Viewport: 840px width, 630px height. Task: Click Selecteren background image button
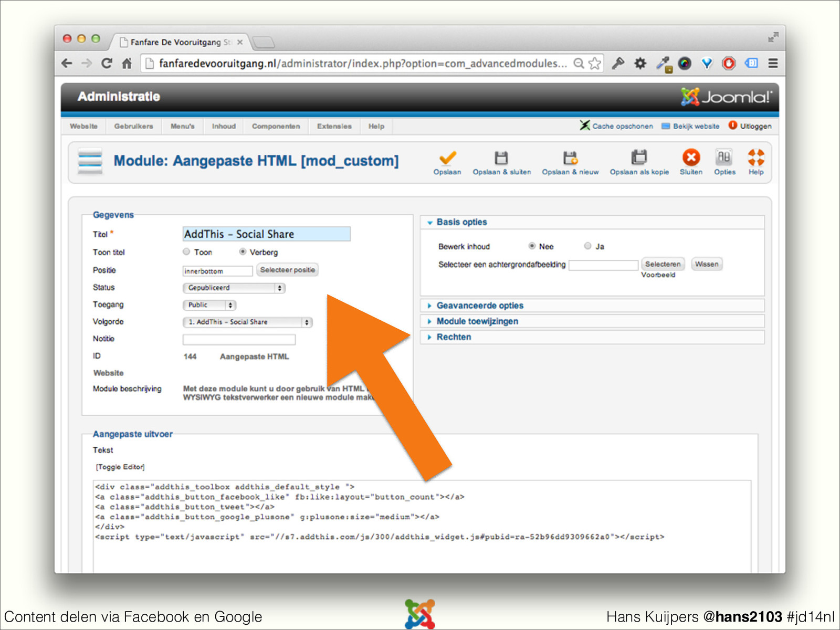(x=663, y=264)
